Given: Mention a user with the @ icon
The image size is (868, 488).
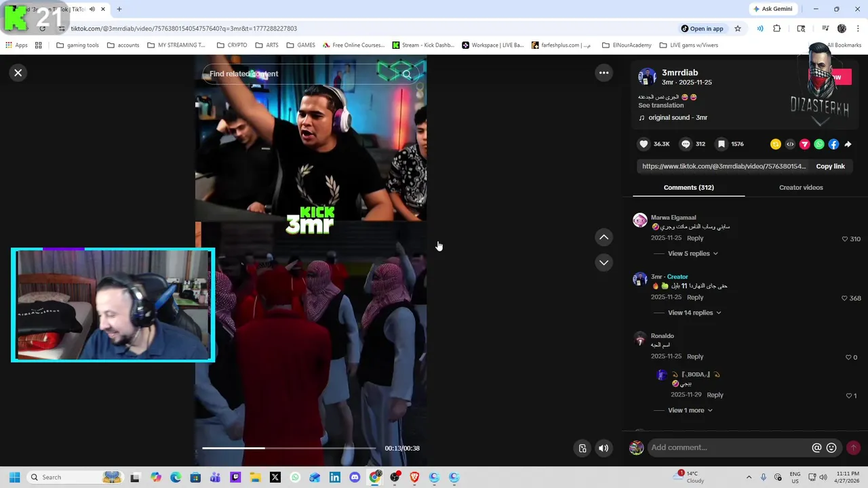Looking at the screenshot, I should [x=816, y=447].
